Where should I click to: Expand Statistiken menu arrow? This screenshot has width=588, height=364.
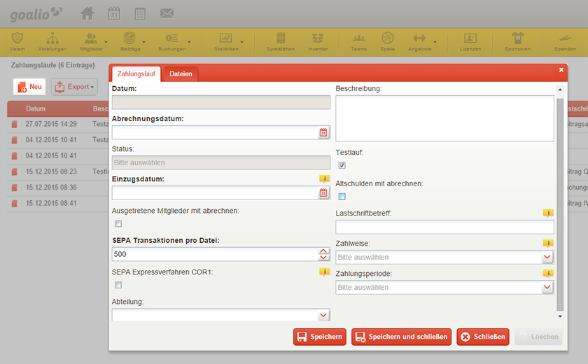pos(242,42)
